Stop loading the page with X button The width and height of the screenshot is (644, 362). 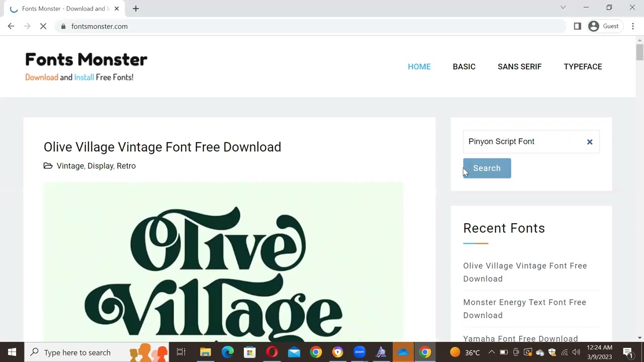[43, 26]
